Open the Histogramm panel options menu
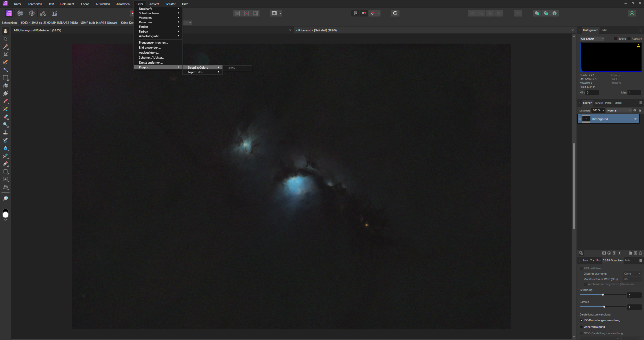This screenshot has height=340, width=644. pos(640,30)
